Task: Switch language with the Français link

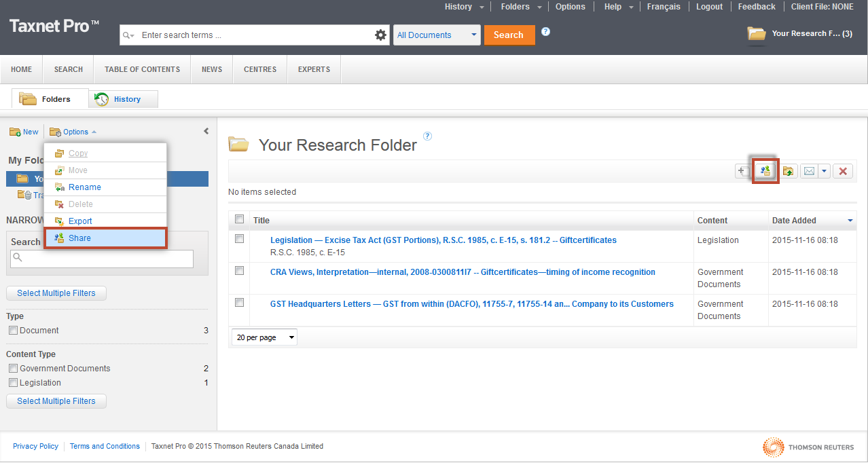Action: click(x=664, y=7)
